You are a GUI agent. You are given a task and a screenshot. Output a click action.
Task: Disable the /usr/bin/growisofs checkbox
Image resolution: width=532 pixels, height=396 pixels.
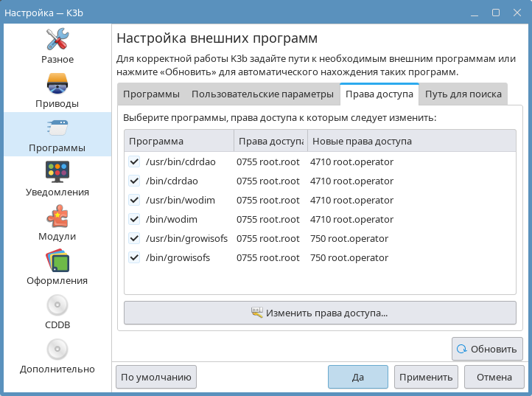tap(134, 238)
